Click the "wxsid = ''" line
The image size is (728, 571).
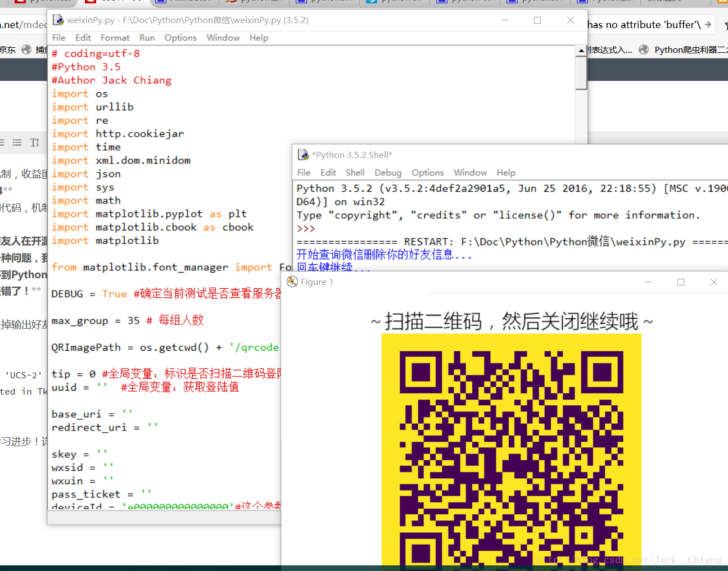click(83, 468)
